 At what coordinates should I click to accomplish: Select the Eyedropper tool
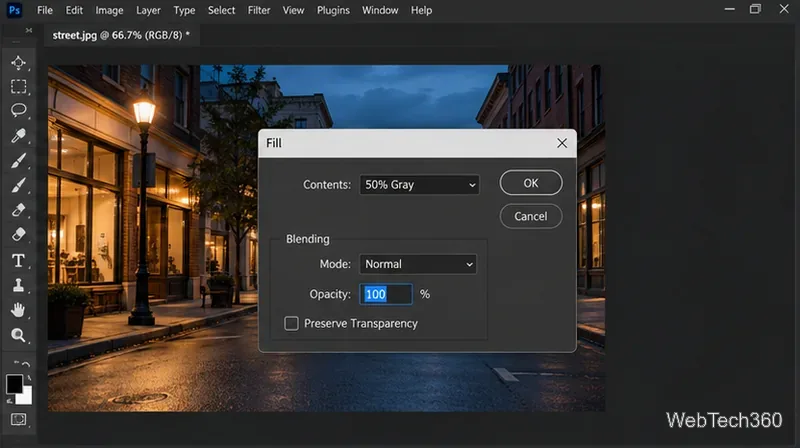click(18, 135)
